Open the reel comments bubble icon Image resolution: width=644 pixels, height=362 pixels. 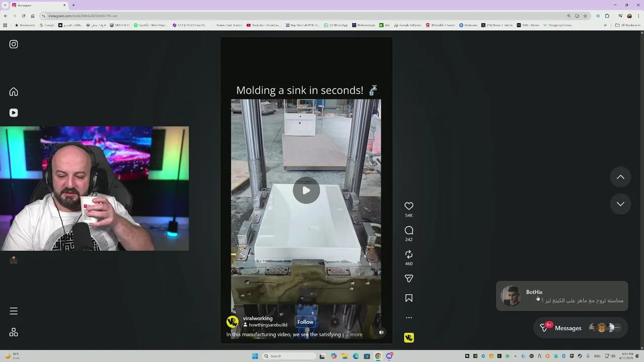[409, 230]
